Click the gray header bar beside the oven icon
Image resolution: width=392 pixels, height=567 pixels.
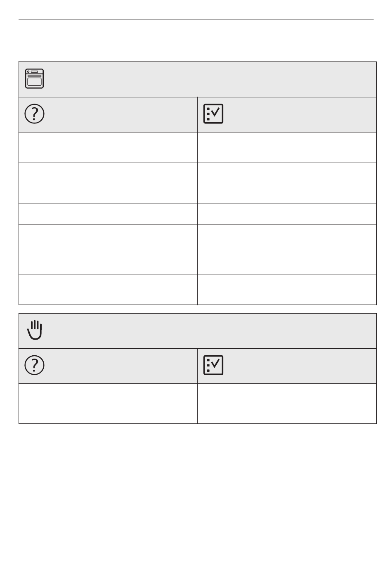pos(198,79)
